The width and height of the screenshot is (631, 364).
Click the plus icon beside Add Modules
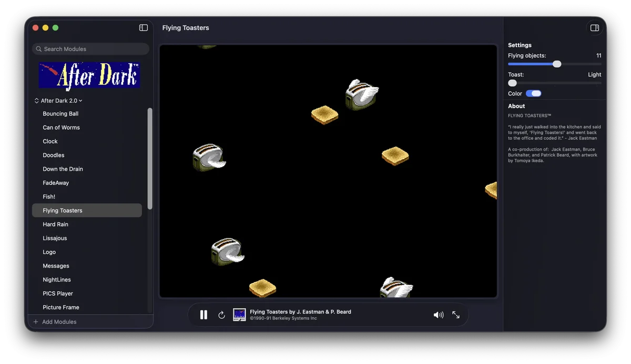pyautogui.click(x=36, y=321)
